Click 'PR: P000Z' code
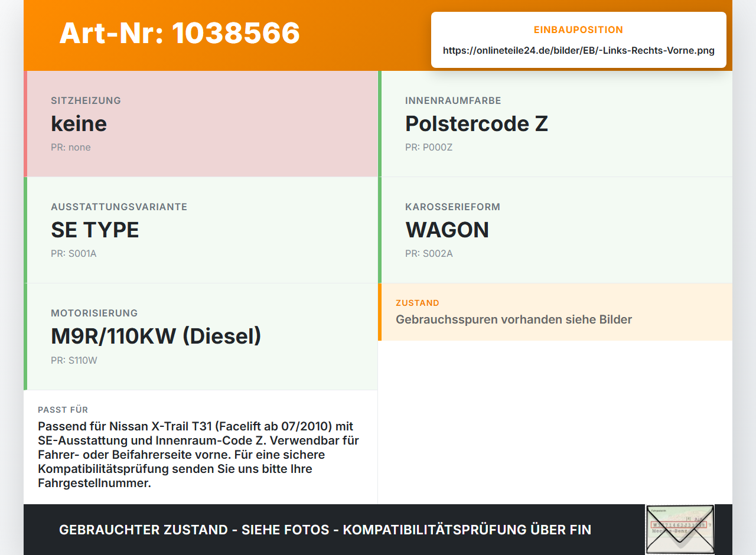This screenshot has width=756, height=555. tap(429, 148)
